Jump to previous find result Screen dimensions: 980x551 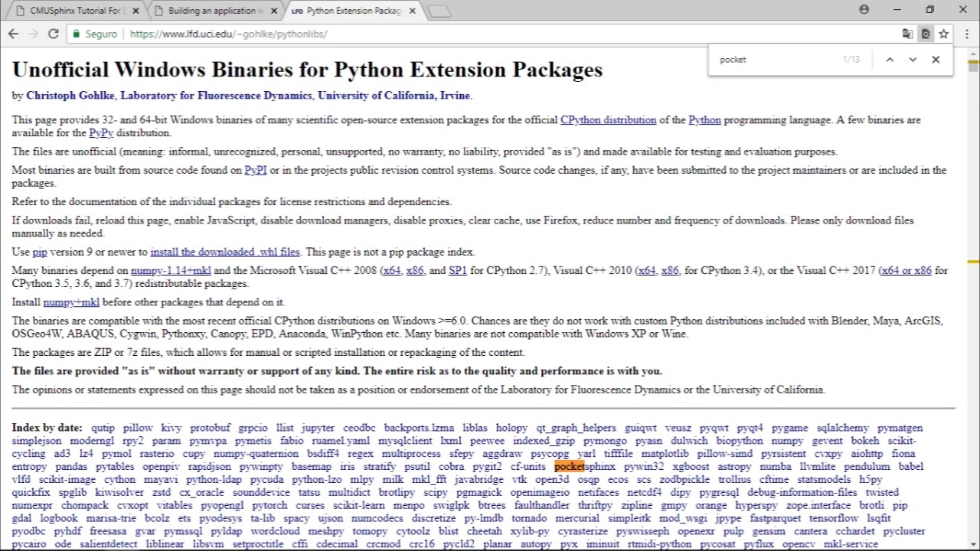(890, 59)
